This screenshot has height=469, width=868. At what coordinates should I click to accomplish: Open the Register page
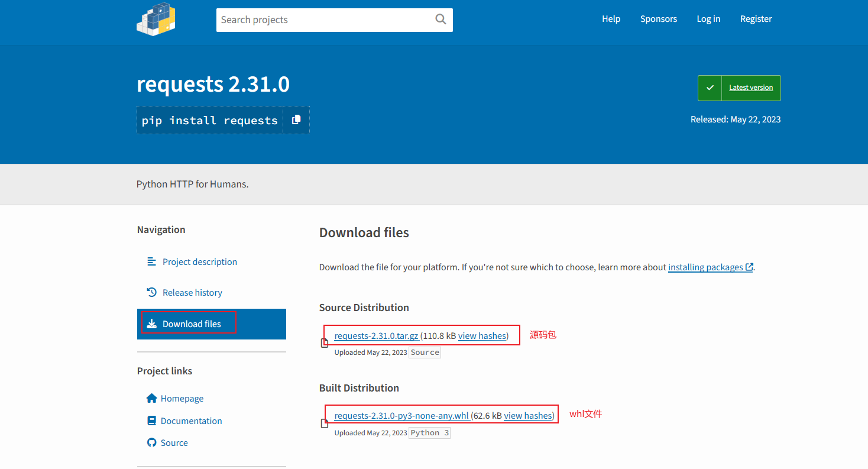coord(756,19)
